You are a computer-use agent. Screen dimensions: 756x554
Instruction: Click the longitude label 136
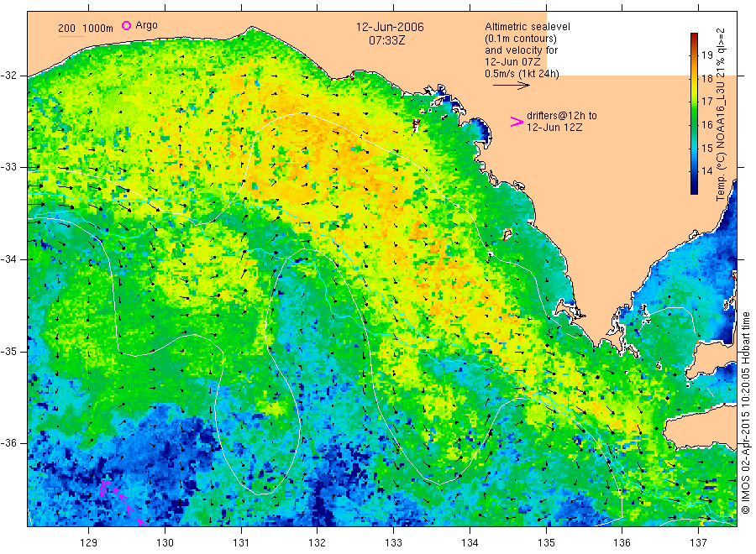click(622, 543)
